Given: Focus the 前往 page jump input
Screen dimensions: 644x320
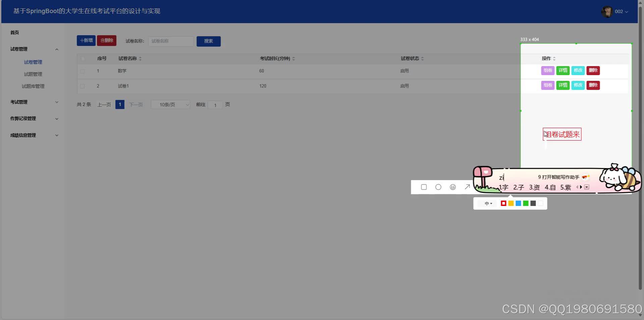Looking at the screenshot, I should (x=215, y=105).
